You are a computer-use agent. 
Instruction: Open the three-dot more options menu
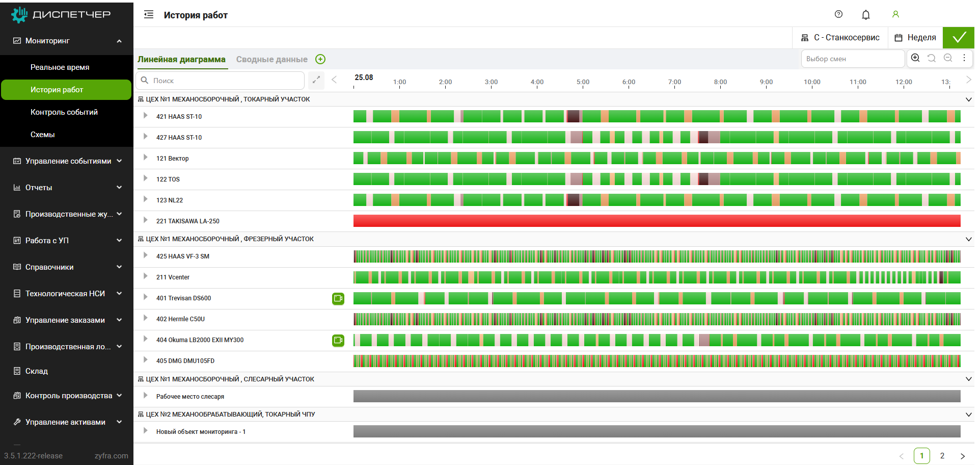[x=964, y=58]
